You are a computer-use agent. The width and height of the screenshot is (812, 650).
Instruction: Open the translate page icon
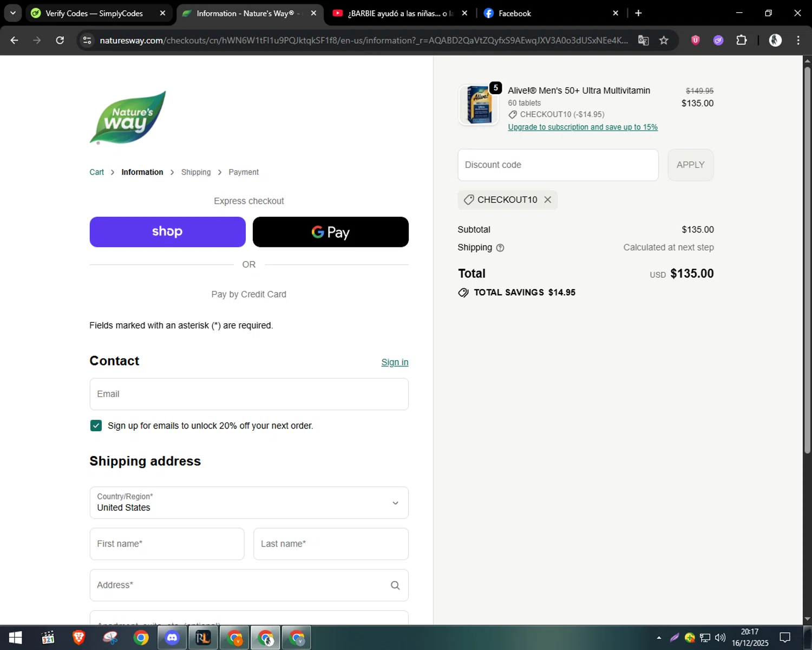[643, 40]
